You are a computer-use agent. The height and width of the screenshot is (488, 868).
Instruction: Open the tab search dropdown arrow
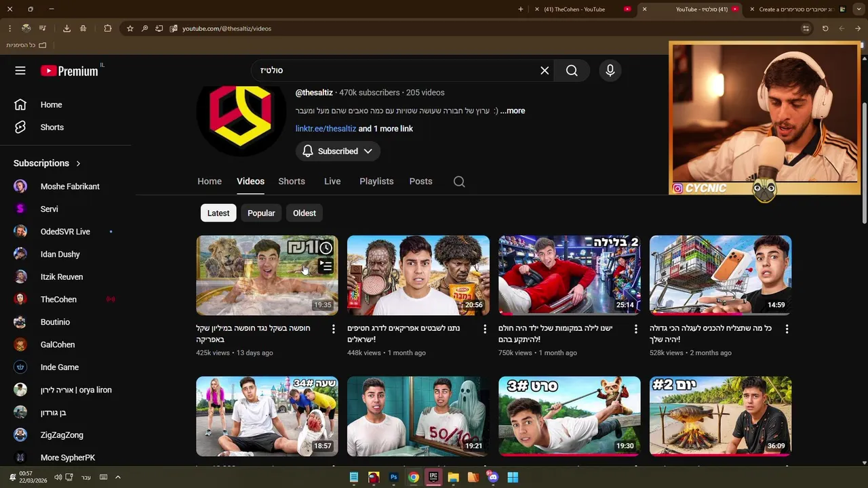click(x=858, y=9)
